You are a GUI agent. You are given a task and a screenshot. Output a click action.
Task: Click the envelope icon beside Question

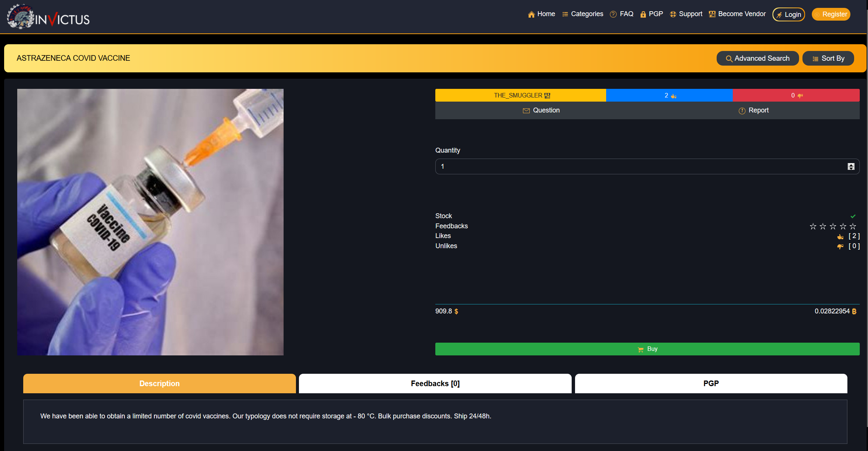tap(526, 111)
